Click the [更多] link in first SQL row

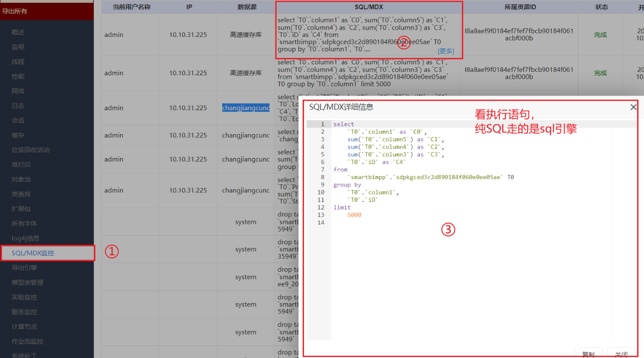(445, 51)
